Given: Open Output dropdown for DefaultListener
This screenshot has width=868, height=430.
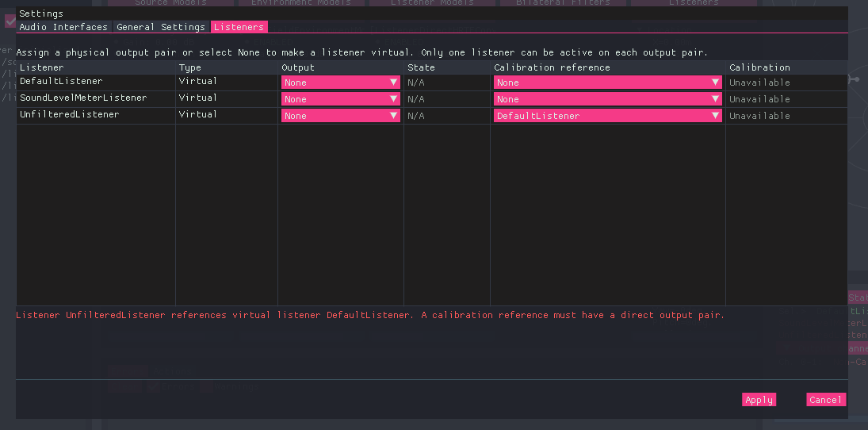Looking at the screenshot, I should tap(340, 83).
